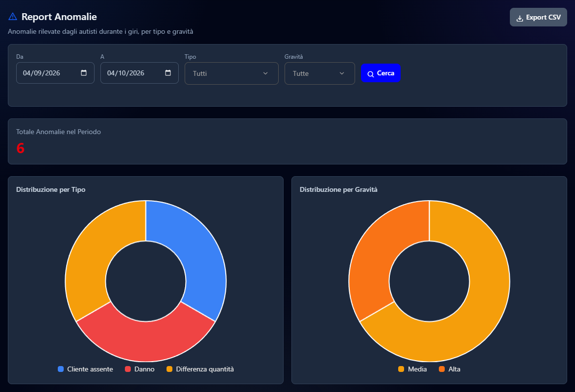Open the calendar picker for the A date
Viewport: 575px width, 392px height.
click(168, 73)
